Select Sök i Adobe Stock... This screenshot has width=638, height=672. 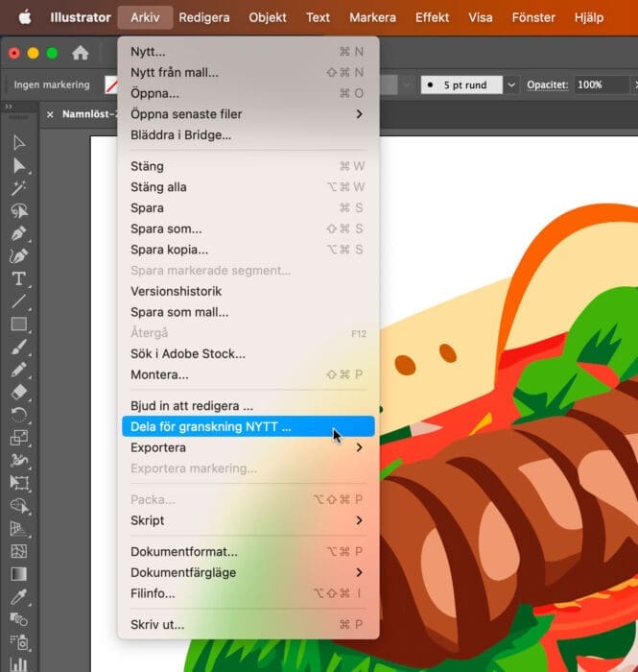pos(248,354)
